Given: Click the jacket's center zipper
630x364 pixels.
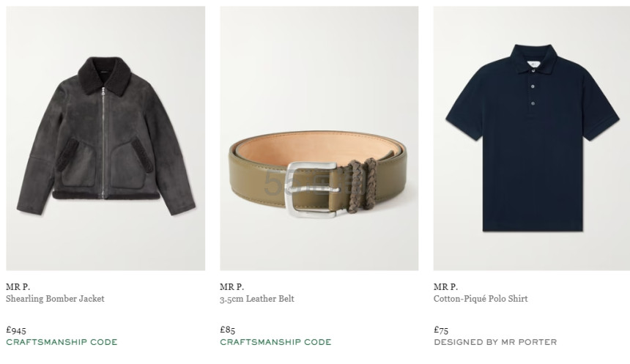Looking at the screenshot, I should tap(104, 143).
